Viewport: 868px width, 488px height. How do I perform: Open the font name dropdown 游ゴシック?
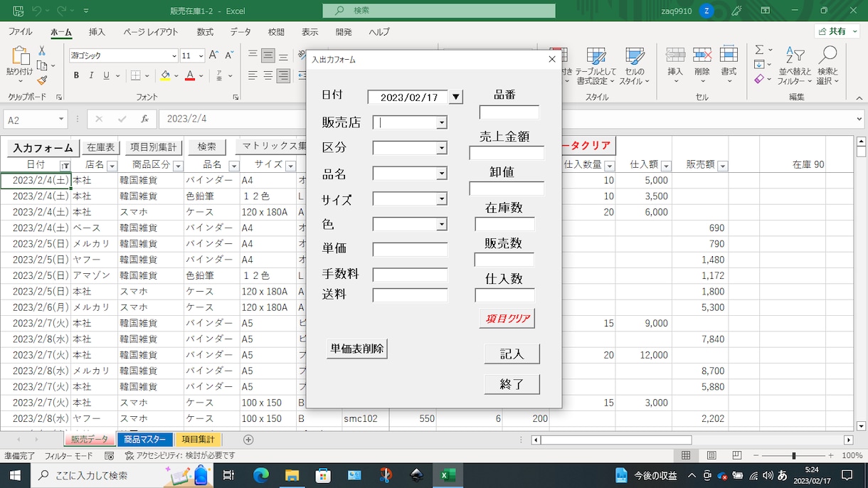[x=174, y=55]
